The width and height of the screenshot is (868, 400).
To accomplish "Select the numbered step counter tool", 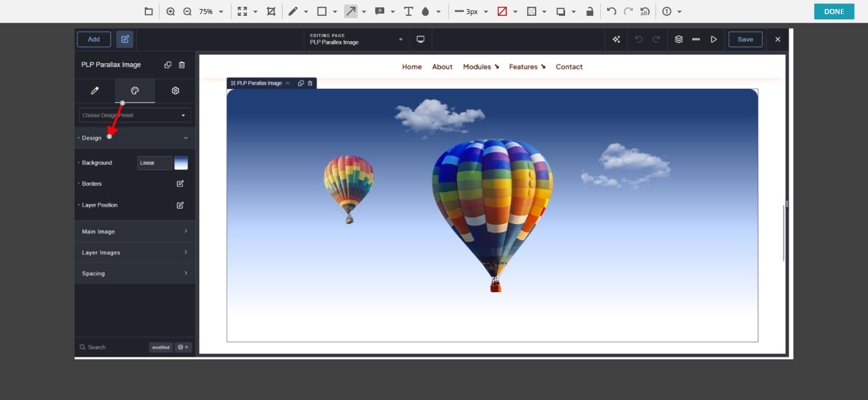I will (667, 11).
